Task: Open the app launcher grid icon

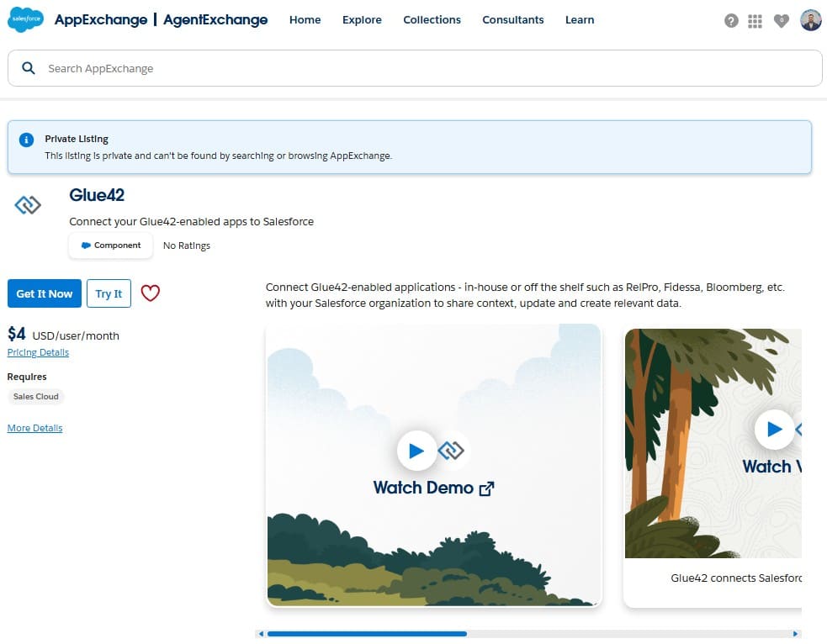Action: click(755, 21)
